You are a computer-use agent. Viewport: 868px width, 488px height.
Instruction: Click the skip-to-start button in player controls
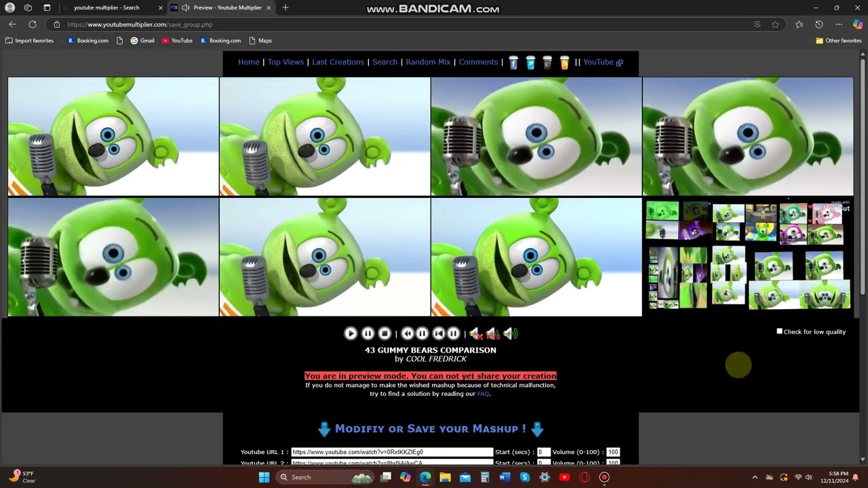click(x=439, y=333)
